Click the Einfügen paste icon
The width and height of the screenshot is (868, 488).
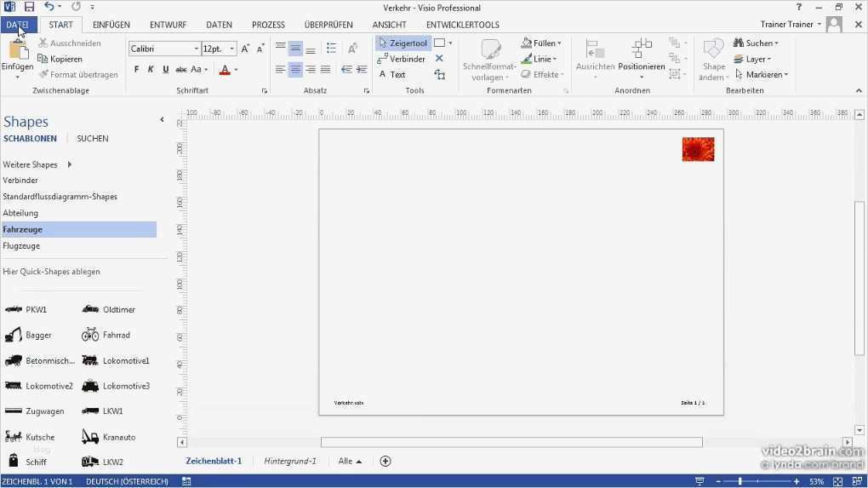click(18, 51)
